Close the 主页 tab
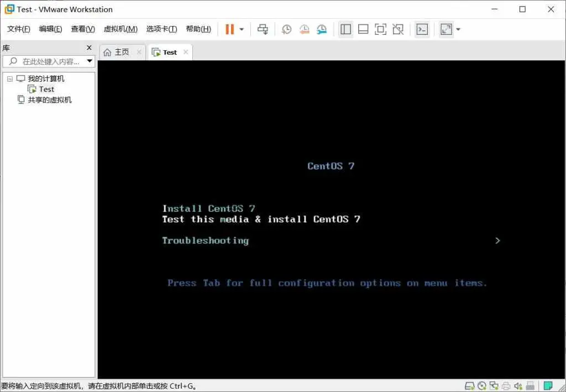The image size is (566, 392). 139,52
